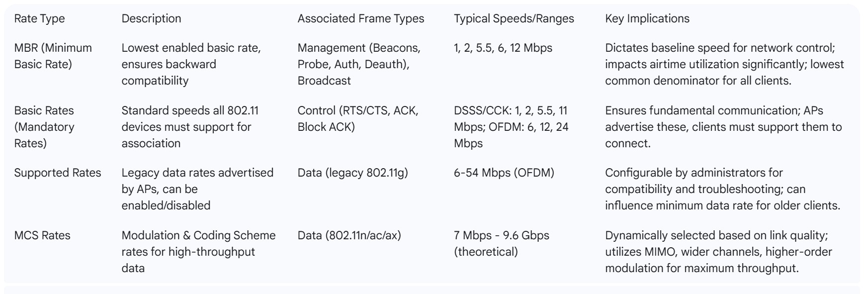Click the 'Dynamically selected based on link quality' text
Image resolution: width=868 pixels, height=294 pixels.
(716, 235)
